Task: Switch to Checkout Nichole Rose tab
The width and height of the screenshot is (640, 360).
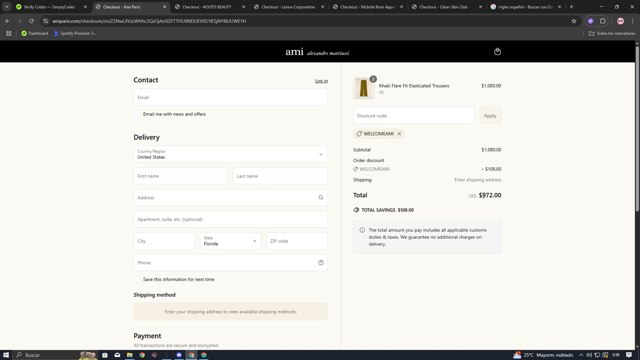Action: [x=368, y=7]
